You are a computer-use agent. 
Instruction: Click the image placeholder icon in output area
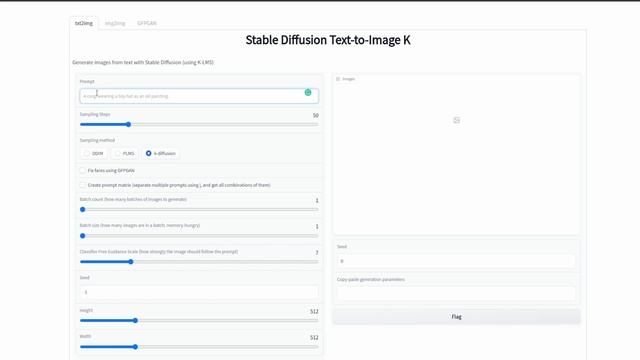pyautogui.click(x=456, y=120)
